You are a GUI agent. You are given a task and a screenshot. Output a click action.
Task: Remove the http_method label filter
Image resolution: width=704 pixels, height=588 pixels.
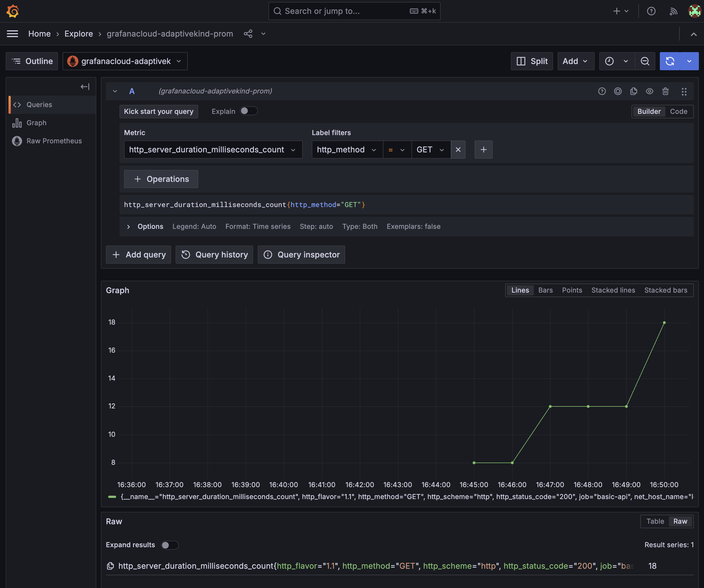pos(458,150)
